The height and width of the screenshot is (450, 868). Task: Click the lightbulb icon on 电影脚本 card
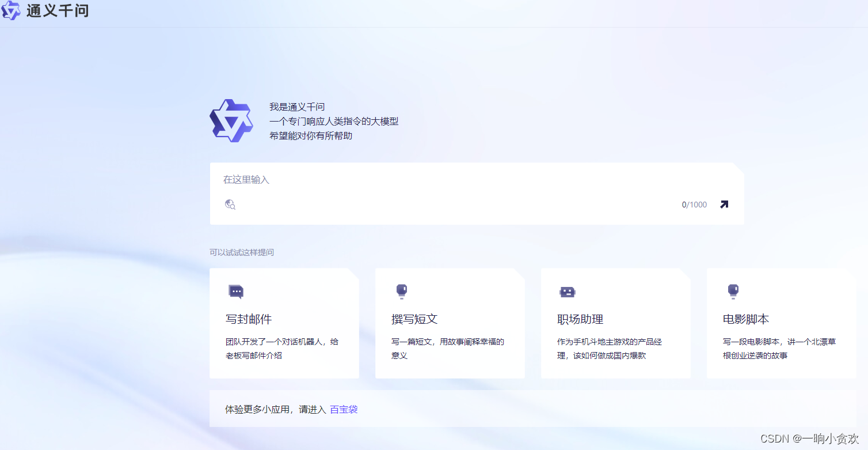click(x=733, y=292)
